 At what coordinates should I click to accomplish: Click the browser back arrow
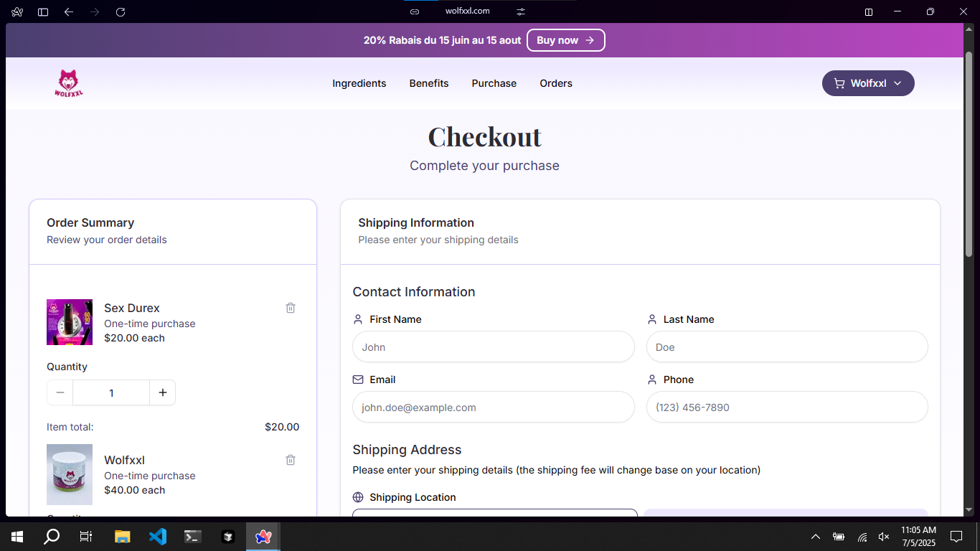click(69, 11)
